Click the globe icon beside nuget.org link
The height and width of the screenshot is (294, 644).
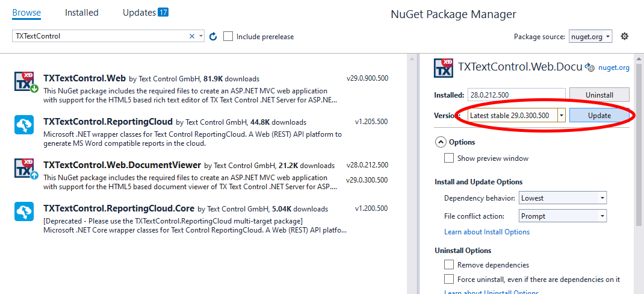(590, 67)
